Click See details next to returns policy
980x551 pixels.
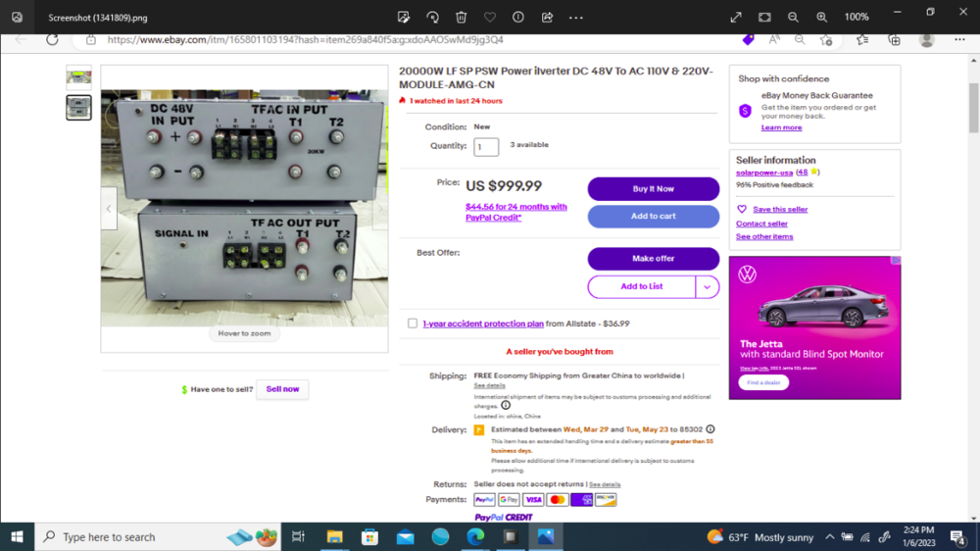click(x=605, y=484)
